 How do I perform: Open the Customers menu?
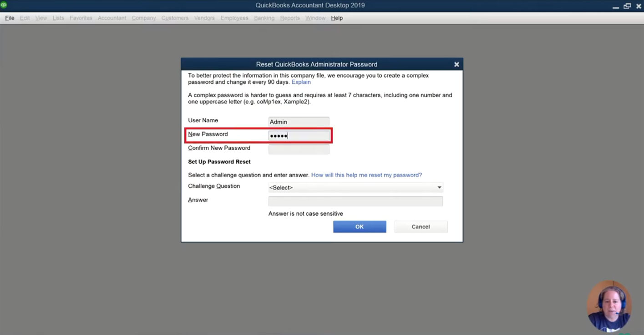click(x=175, y=18)
